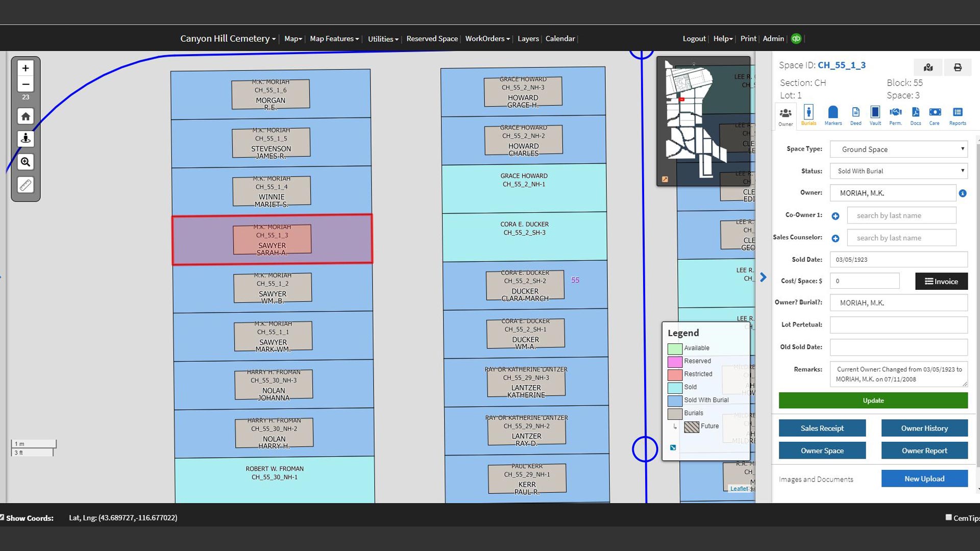Zoom in the map with plus button

pos(26,68)
